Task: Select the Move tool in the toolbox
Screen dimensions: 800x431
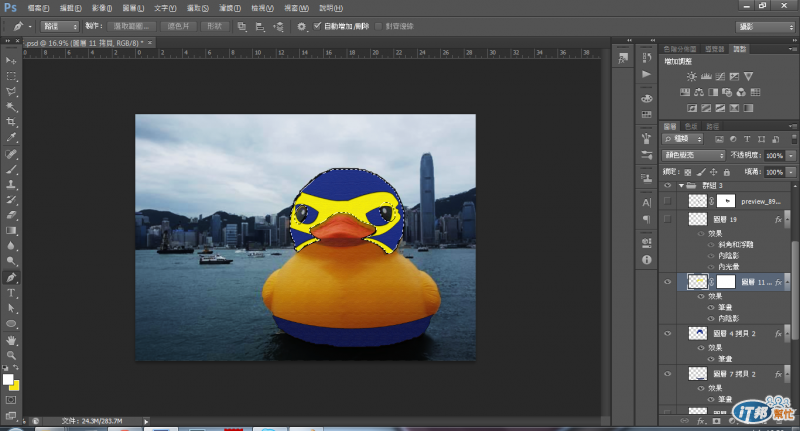Action: click(x=11, y=61)
